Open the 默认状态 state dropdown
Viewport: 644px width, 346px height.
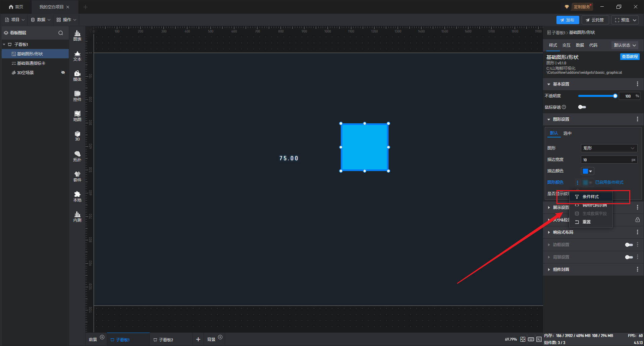point(625,45)
